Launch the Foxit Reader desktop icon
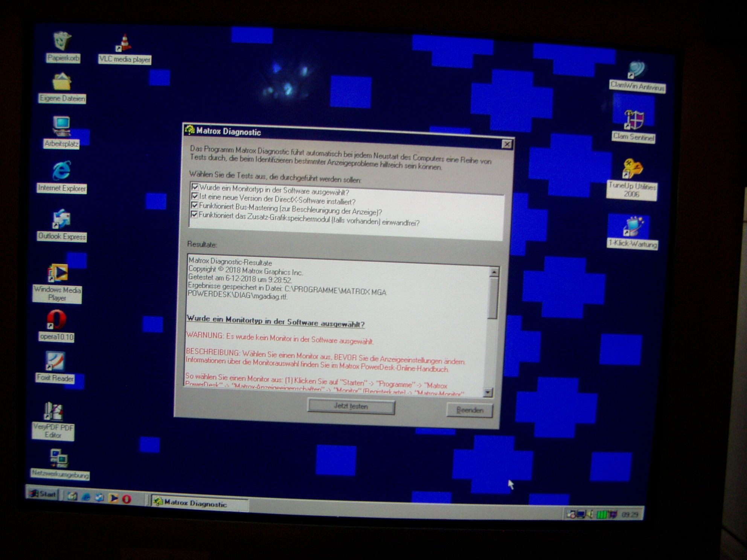 tap(55, 362)
